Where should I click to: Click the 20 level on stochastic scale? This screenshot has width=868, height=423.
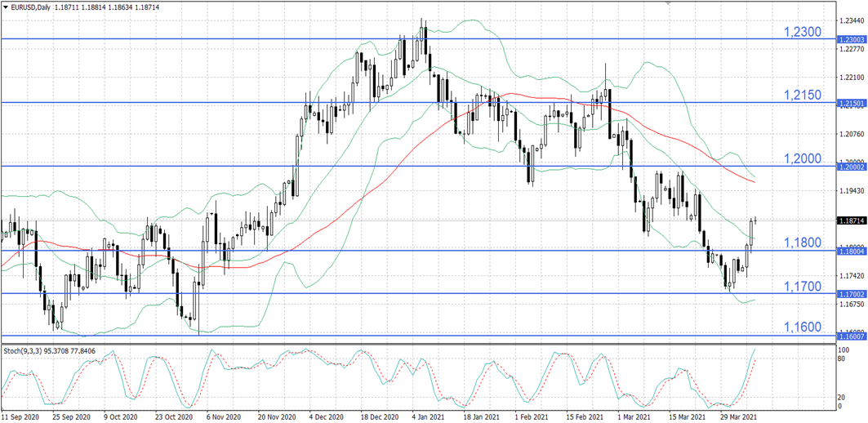(842, 398)
